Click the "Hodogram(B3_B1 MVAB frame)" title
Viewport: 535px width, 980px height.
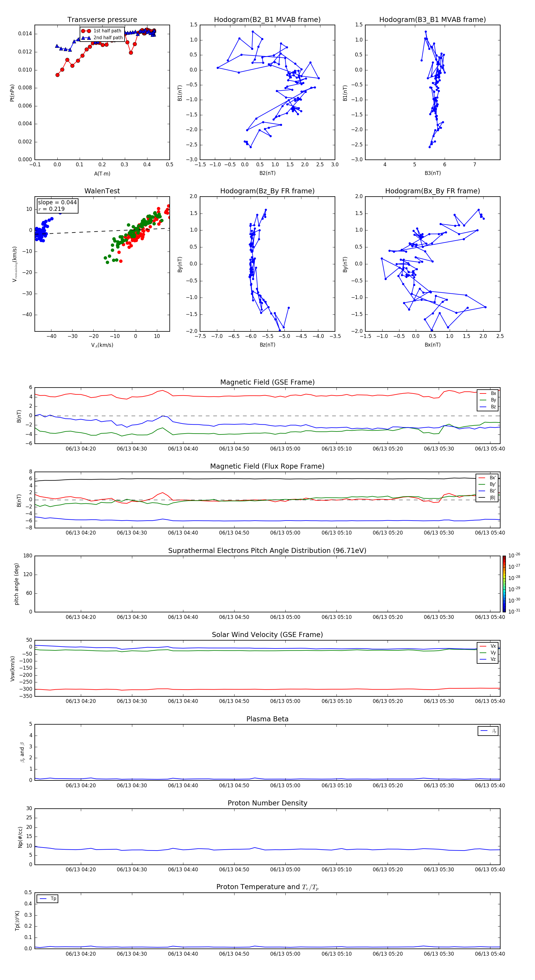(432, 19)
